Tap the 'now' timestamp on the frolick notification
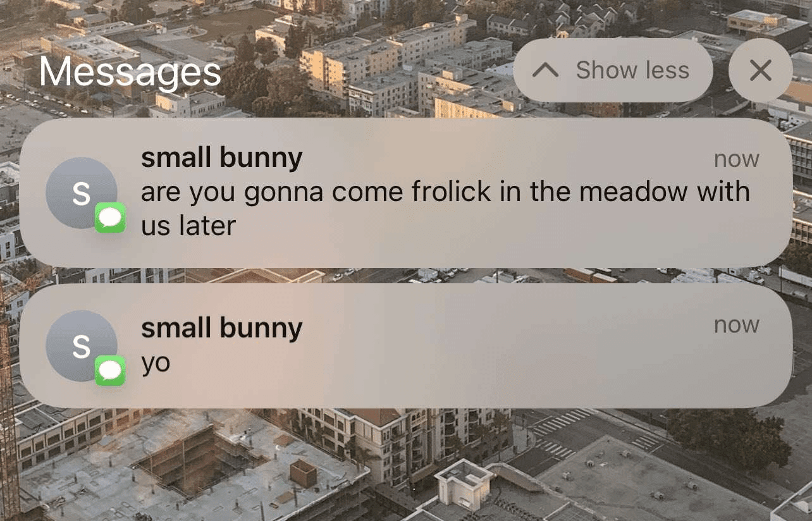 (x=736, y=159)
